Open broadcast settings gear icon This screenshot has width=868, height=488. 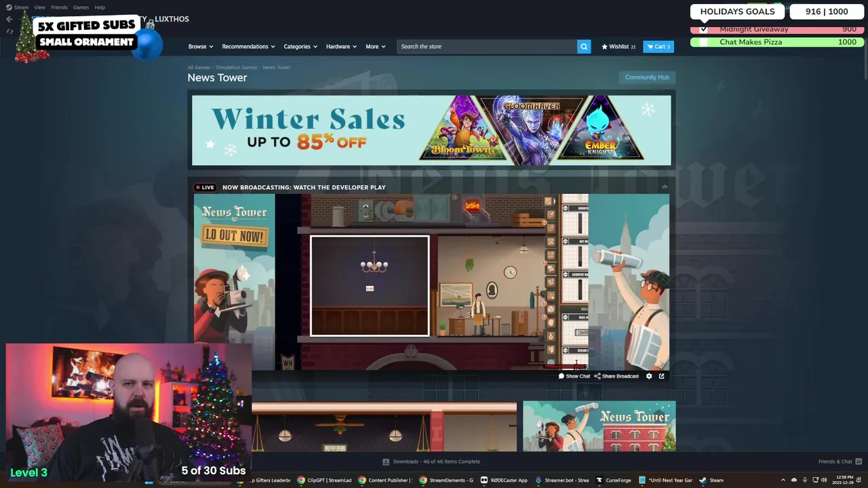(x=649, y=376)
